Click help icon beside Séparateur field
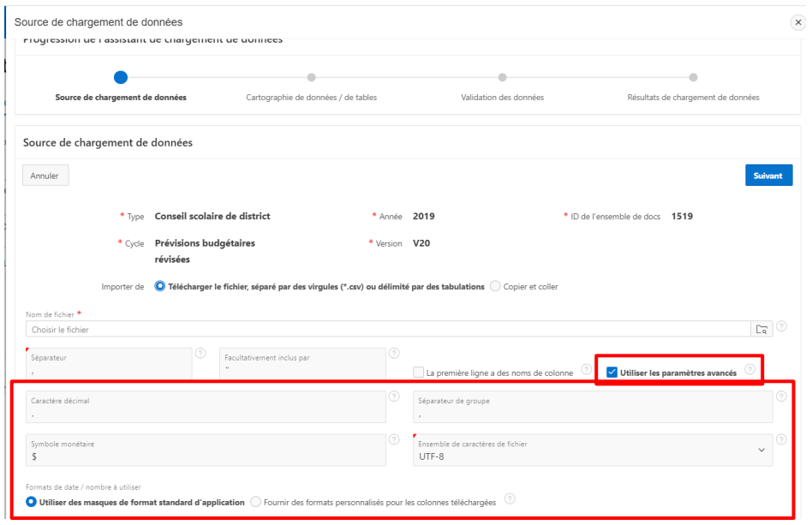The image size is (812, 525). pyautogui.click(x=200, y=352)
